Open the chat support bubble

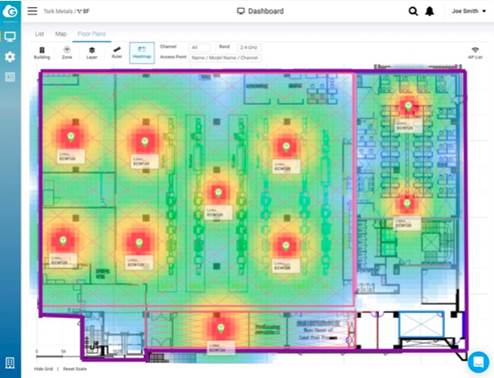click(478, 362)
